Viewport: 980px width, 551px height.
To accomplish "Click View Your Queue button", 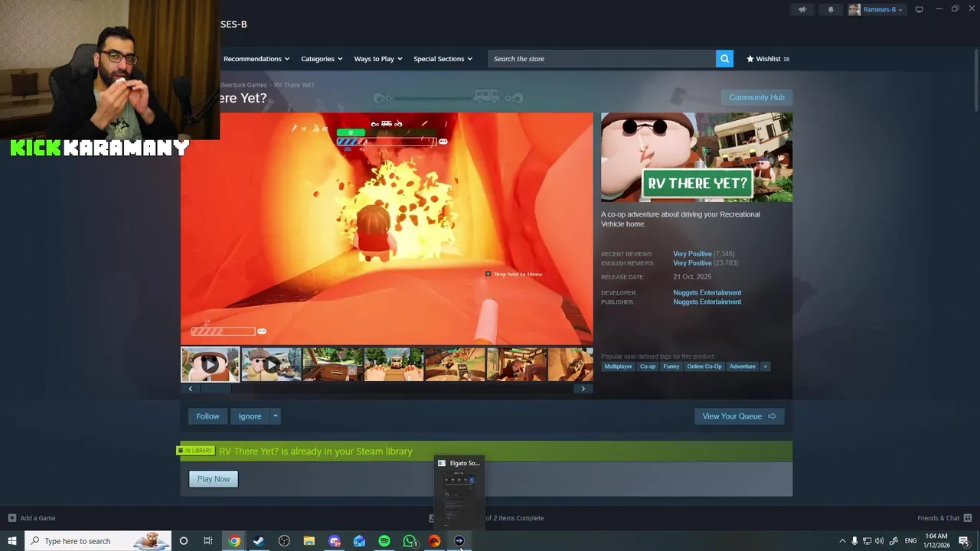I will (x=739, y=416).
